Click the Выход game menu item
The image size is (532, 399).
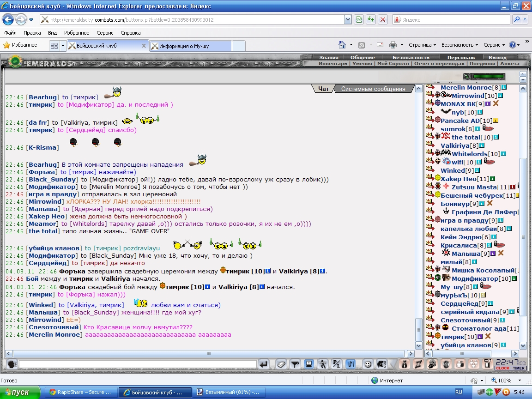point(497,58)
